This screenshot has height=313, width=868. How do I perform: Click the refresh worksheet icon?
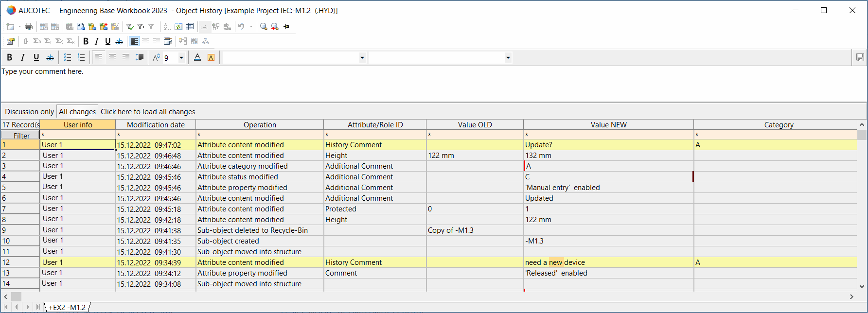click(178, 27)
